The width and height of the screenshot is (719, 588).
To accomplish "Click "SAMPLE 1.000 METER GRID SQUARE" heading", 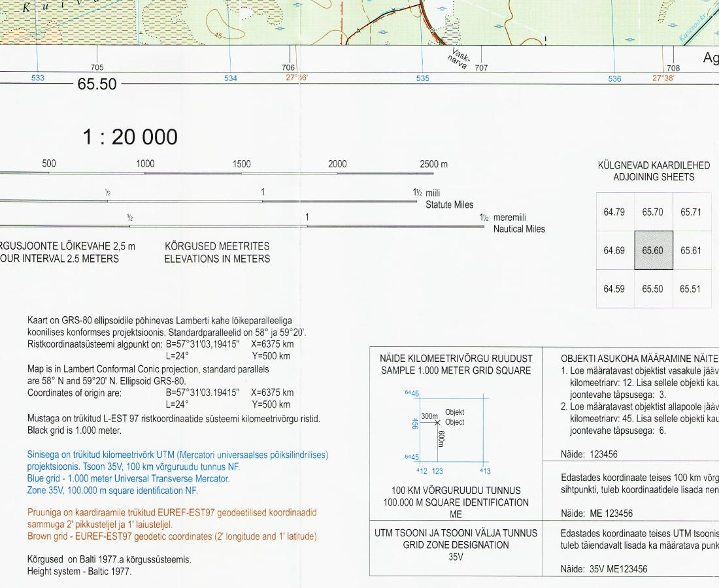I will click(456, 370).
